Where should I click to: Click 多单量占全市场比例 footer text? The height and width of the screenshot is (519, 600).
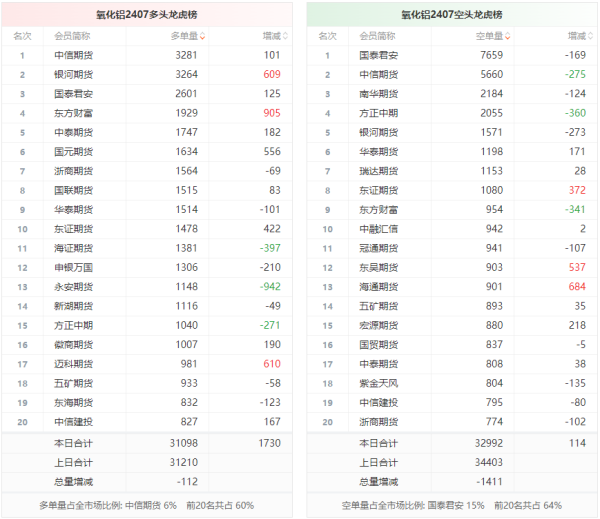point(147,506)
